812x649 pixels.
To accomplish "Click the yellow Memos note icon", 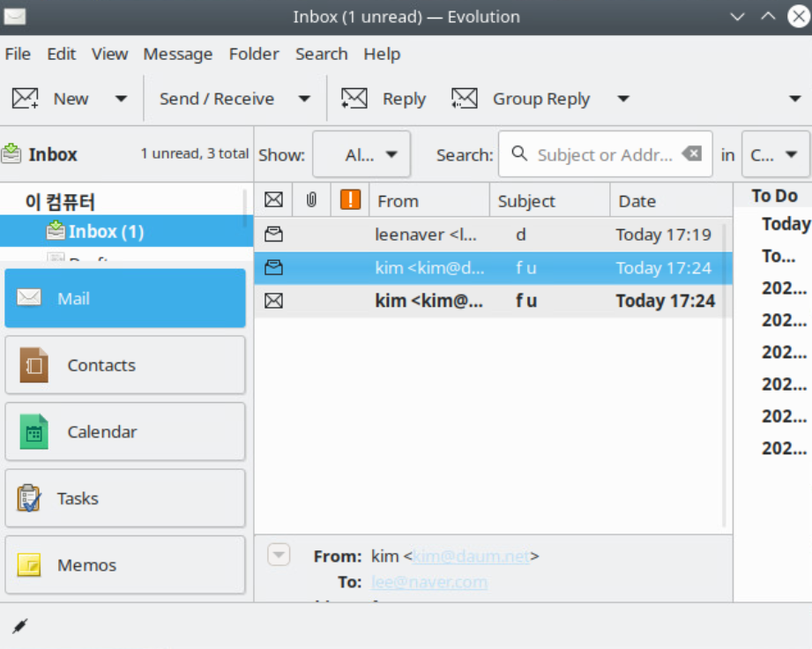I will (x=29, y=564).
